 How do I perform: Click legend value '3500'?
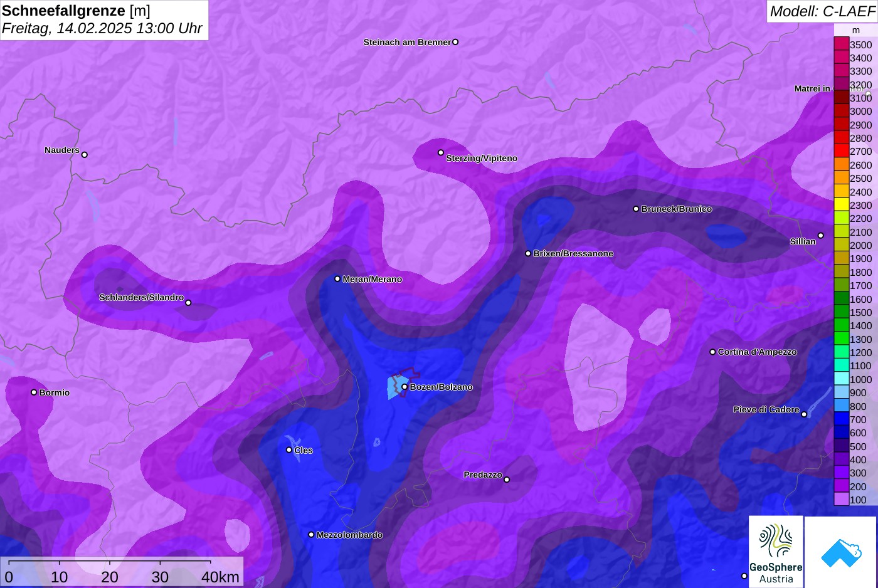point(860,45)
